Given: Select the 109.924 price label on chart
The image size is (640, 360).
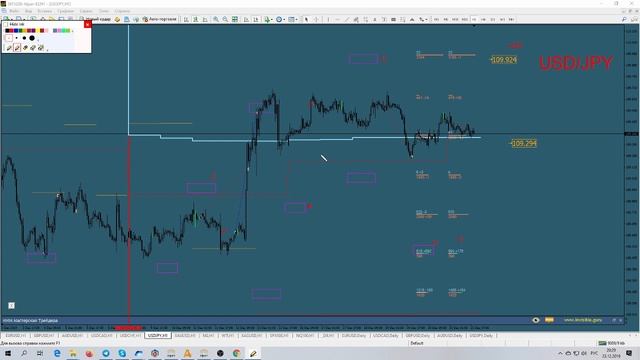Looking at the screenshot, I should pos(504,60).
